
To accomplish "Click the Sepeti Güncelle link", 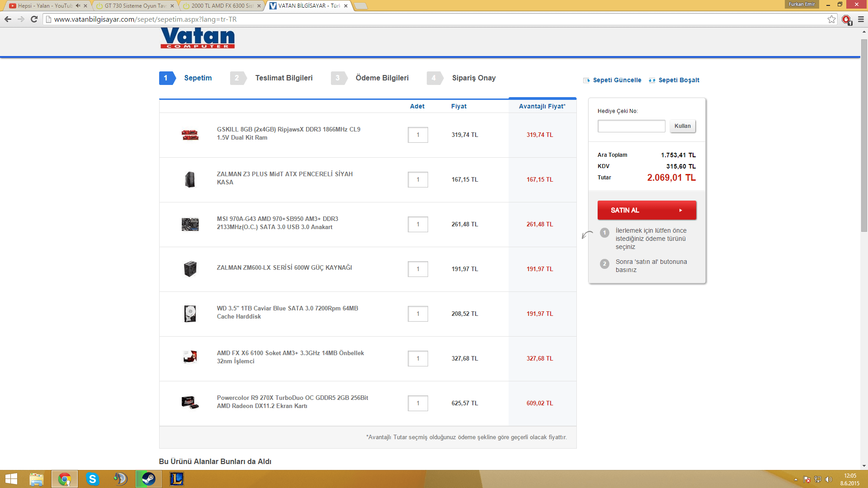I will coord(617,80).
